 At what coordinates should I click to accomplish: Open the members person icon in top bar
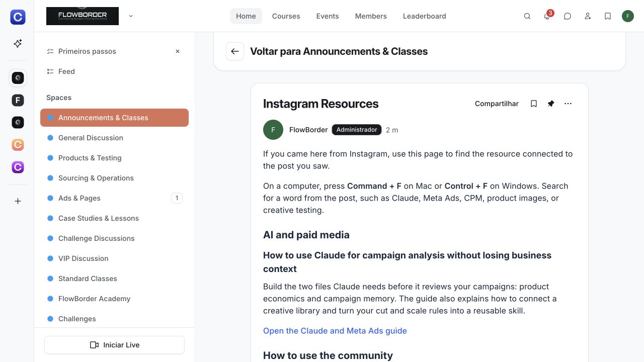588,16
